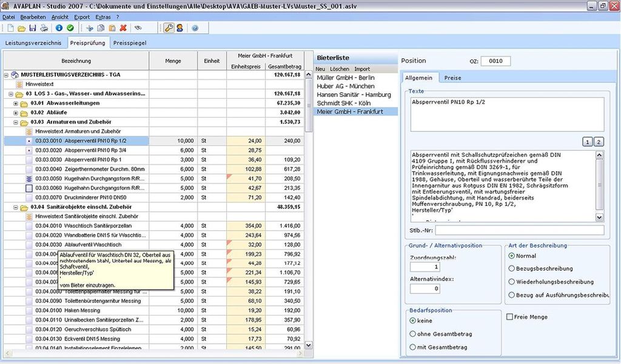
Task: Collapse the 03.03 Armaturen und Zubehör node
Action: pyautogui.click(x=16, y=123)
